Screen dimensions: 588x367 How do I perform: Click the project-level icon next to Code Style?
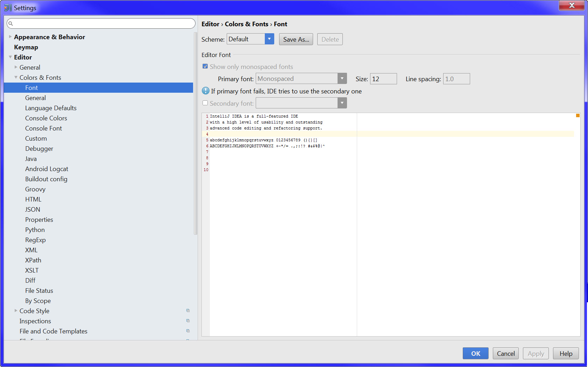coord(188,311)
